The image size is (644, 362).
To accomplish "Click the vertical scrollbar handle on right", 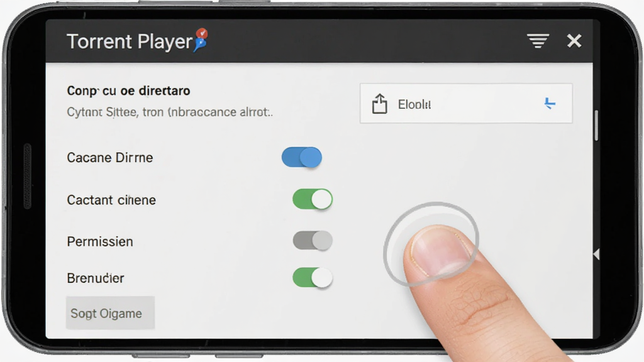I will 596,125.
